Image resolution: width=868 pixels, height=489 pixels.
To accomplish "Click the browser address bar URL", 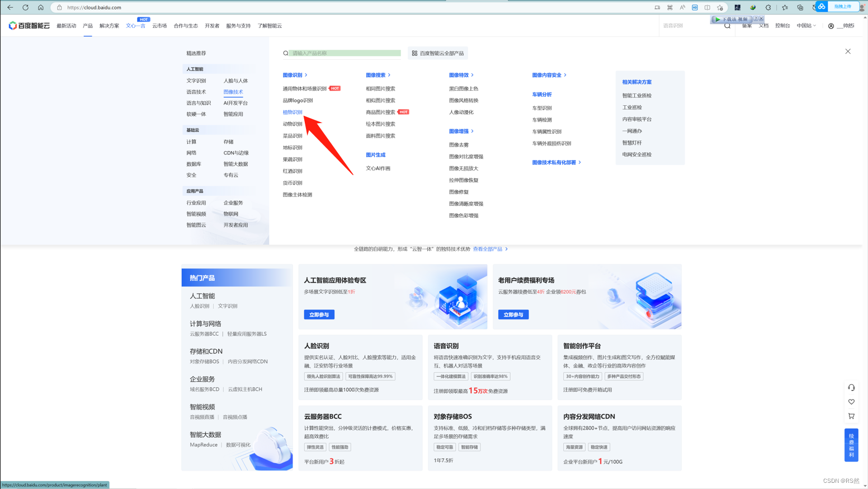I will point(94,7).
